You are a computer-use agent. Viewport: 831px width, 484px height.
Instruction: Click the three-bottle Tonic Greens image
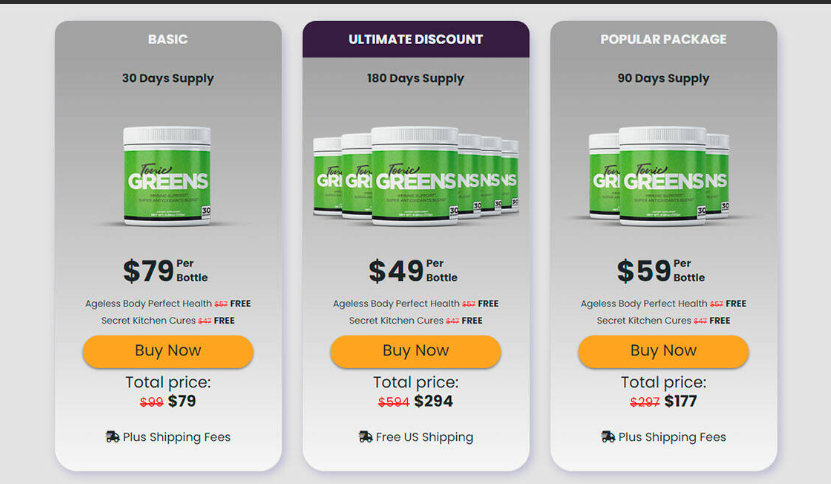click(663, 174)
